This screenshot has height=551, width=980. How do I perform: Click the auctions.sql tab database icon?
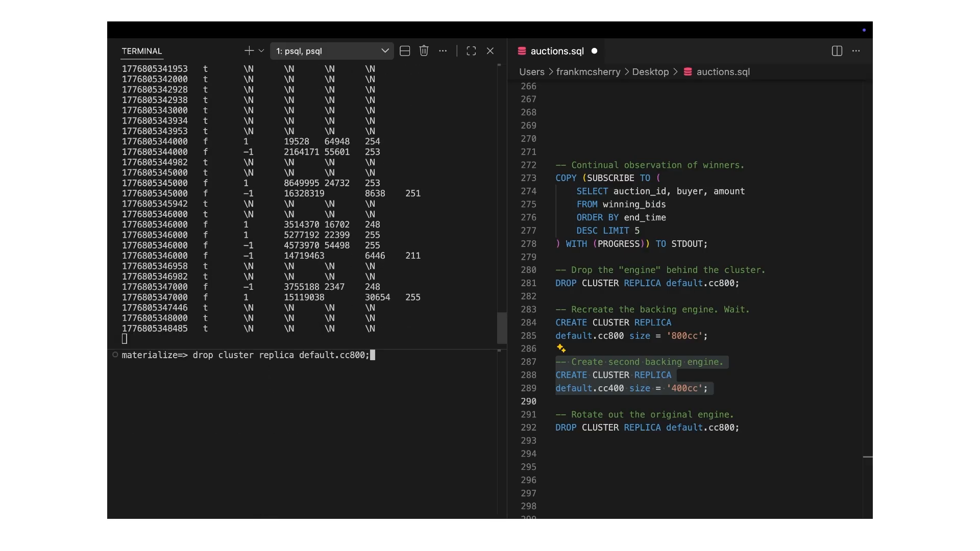522,51
